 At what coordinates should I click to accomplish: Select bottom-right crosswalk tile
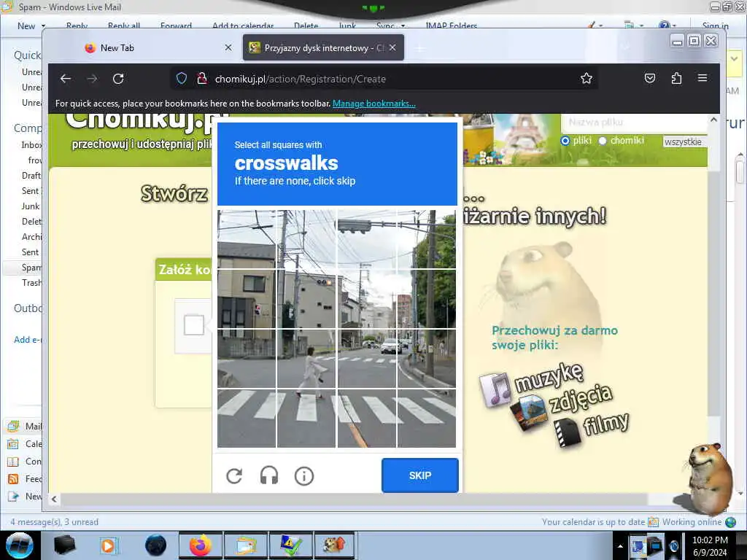pos(426,419)
